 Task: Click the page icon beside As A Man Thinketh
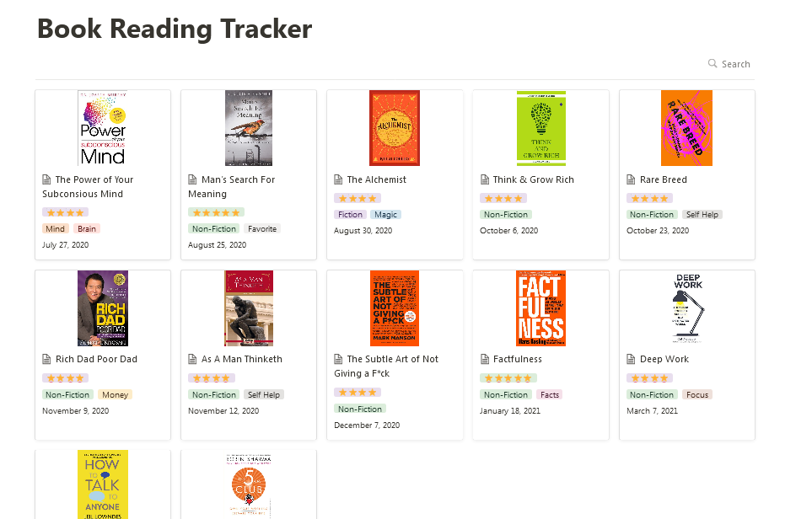click(x=192, y=359)
